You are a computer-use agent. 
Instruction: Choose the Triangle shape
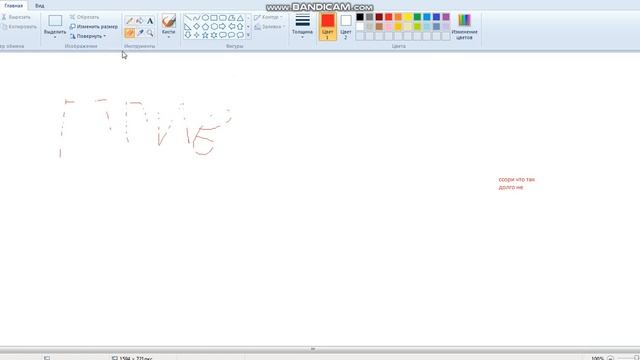tap(240, 18)
